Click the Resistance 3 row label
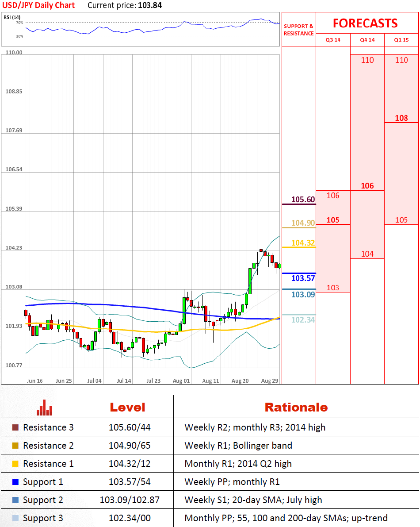The width and height of the screenshot is (420, 527). 48,427
